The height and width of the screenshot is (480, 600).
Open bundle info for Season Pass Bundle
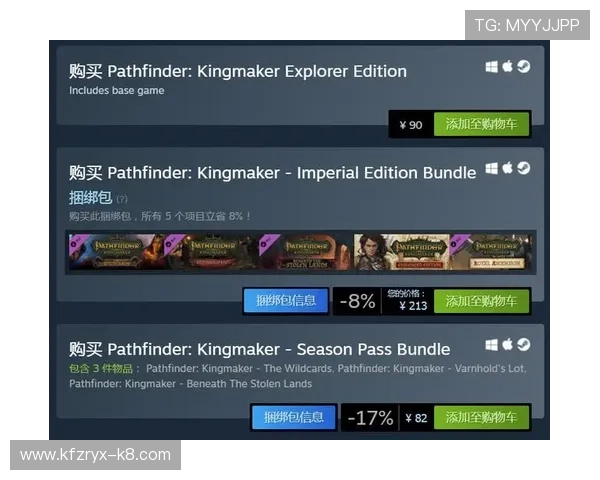[293, 417]
